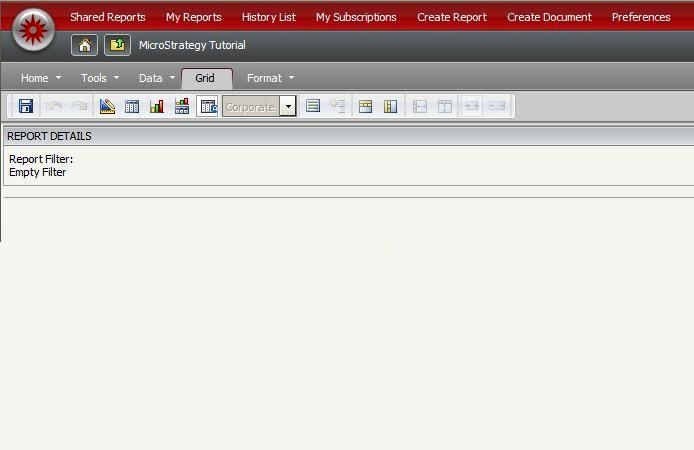Viewport: 694px width, 450px height.
Task: Toggle the autostyle grid icon
Action: [x=208, y=106]
